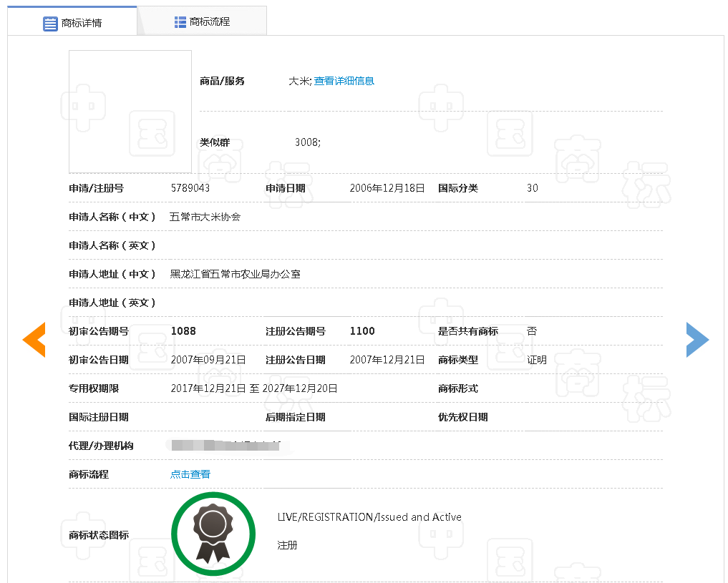
Task: Select the international class value 30
Action: click(x=533, y=188)
